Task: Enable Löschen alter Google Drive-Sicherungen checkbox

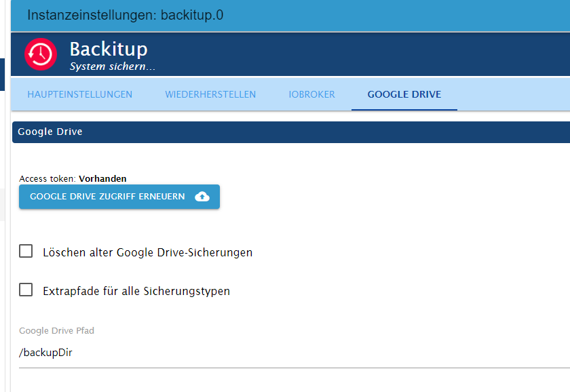Action: click(26, 251)
